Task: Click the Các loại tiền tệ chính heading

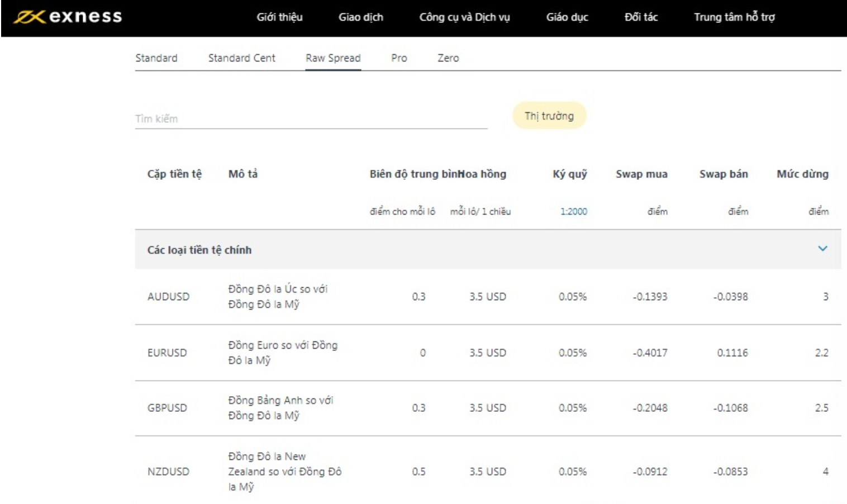Action: [x=199, y=250]
